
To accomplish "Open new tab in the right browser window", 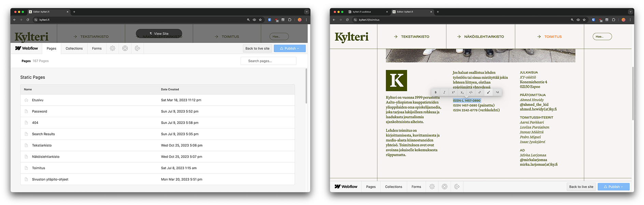I will tap(438, 12).
